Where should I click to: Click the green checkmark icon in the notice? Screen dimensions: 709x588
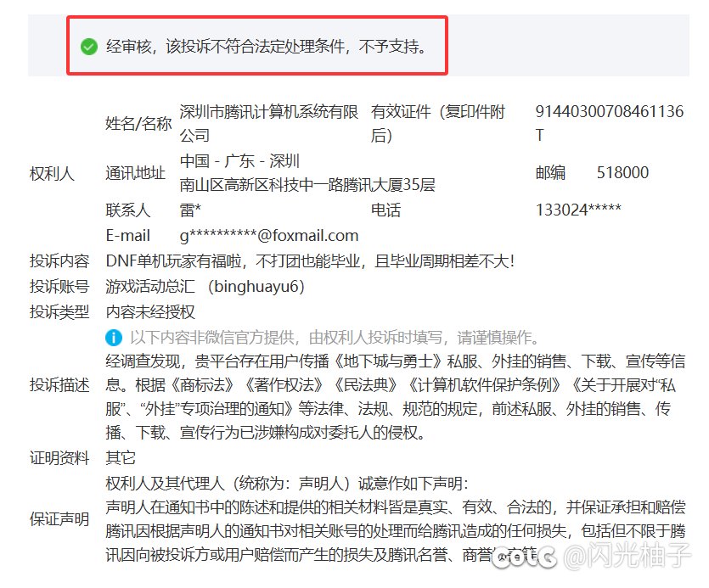[x=89, y=47]
